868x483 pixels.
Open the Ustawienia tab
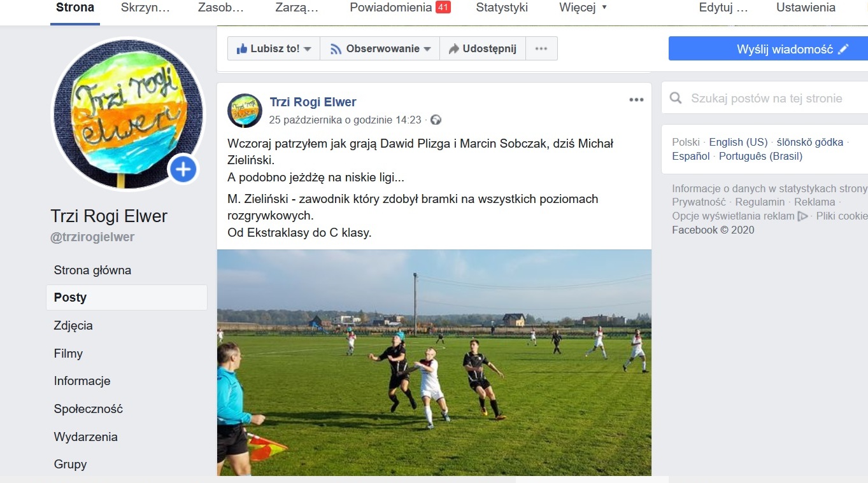click(806, 8)
